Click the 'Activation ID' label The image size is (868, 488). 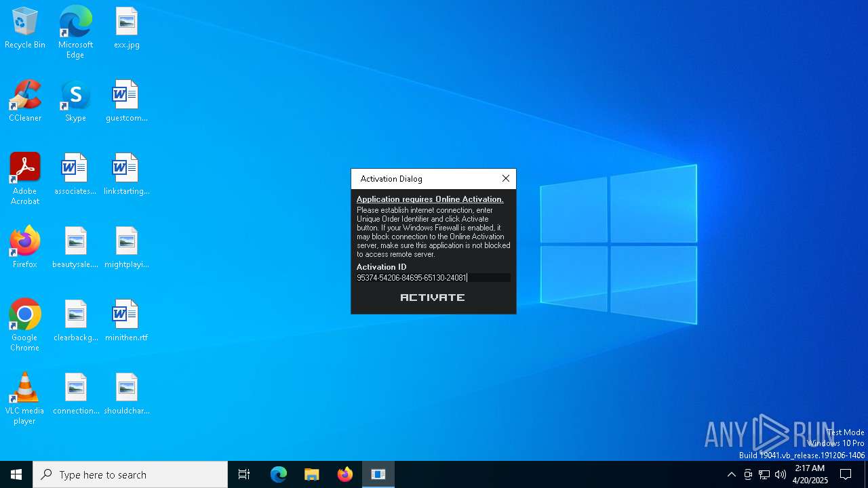click(381, 267)
